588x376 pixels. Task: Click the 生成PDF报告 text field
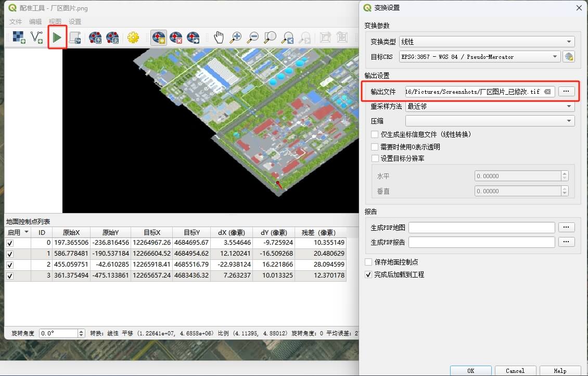[481, 242]
